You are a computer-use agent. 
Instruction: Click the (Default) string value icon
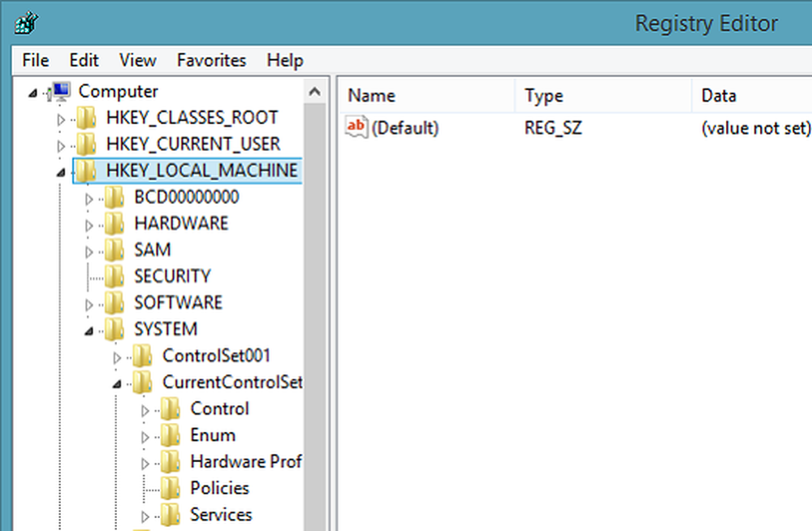[356, 127]
